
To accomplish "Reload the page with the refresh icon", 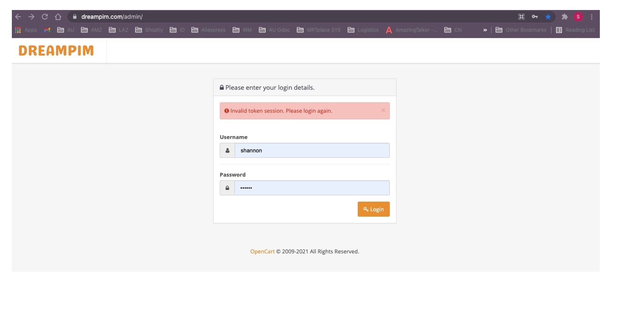I will click(45, 17).
